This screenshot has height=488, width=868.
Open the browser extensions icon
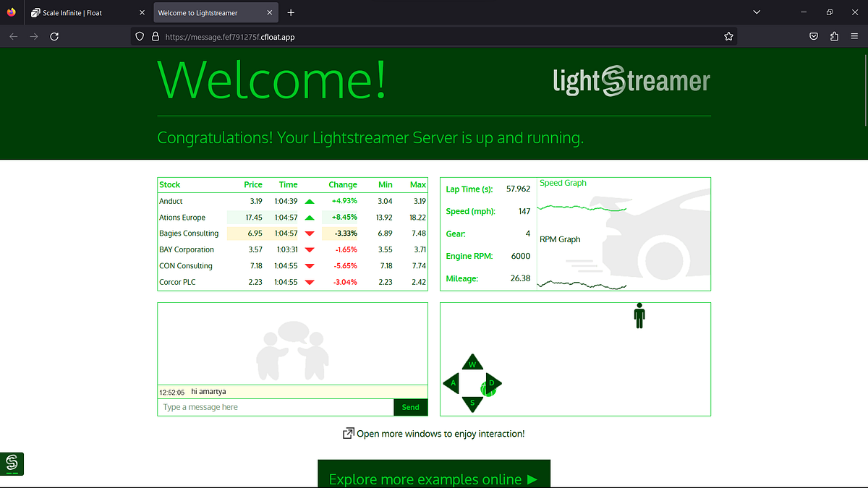pos(834,35)
